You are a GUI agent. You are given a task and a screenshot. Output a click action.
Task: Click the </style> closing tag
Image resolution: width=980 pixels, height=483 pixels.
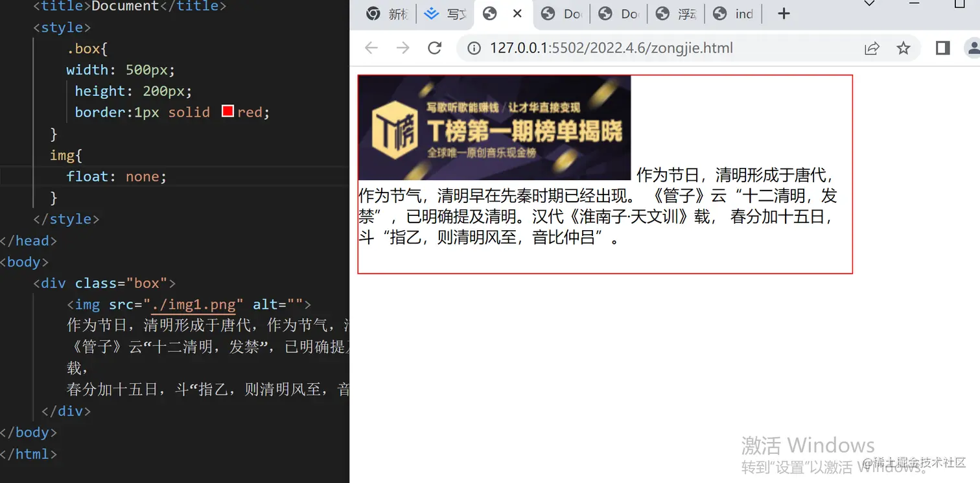(66, 219)
